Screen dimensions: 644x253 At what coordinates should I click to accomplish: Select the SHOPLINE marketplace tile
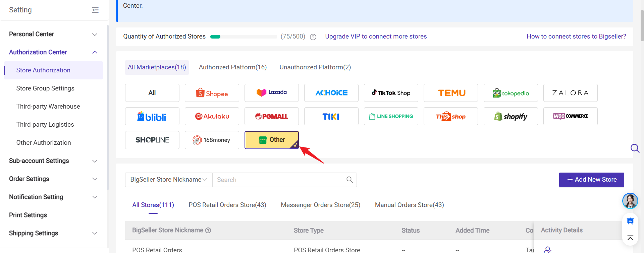coord(152,140)
